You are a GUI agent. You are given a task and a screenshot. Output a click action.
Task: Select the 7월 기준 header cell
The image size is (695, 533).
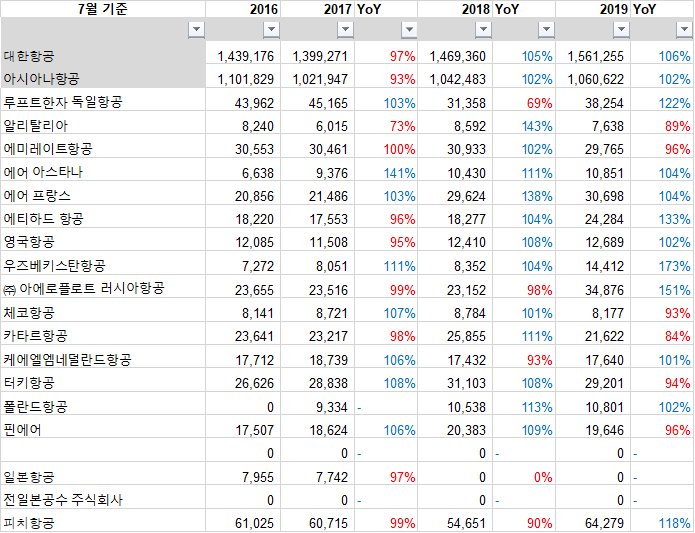[103, 9]
